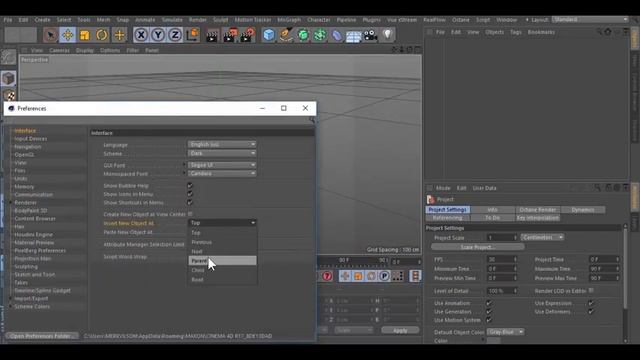640x360 pixels.
Task: Click the Insert New Object At dropdown header
Action: coord(222,223)
